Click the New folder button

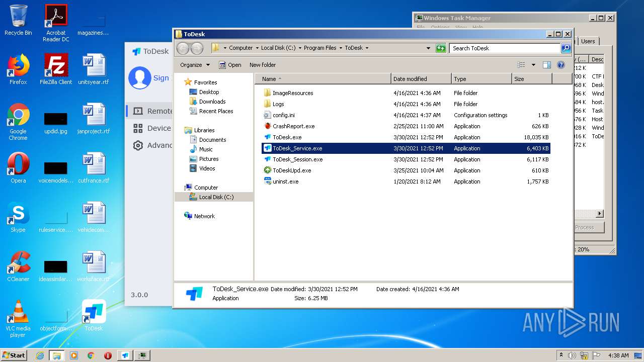(263, 65)
